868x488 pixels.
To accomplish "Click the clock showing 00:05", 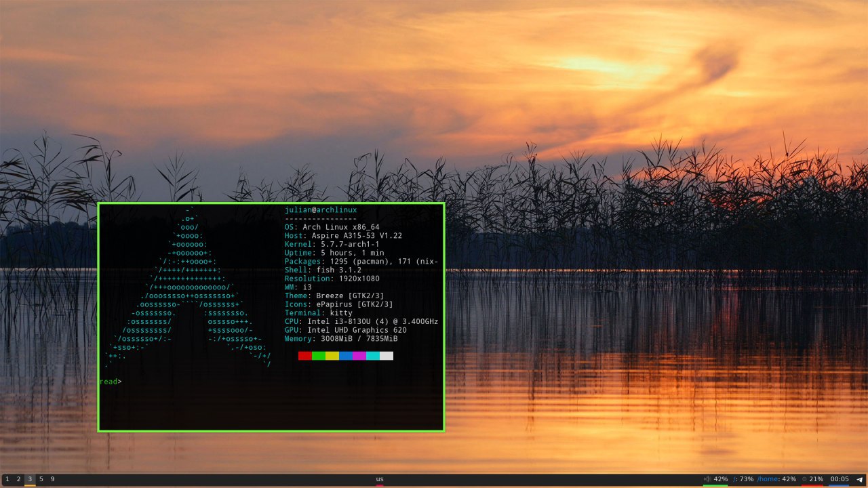I will tap(840, 479).
